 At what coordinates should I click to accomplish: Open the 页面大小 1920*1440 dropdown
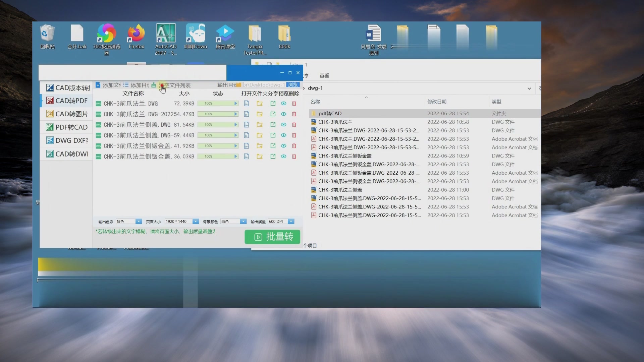[196, 222]
